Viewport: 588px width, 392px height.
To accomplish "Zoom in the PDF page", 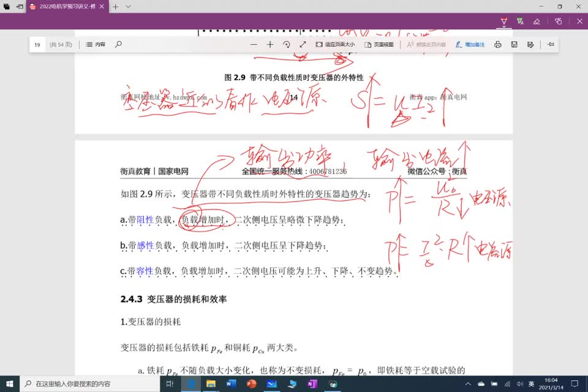I will pos(270,45).
